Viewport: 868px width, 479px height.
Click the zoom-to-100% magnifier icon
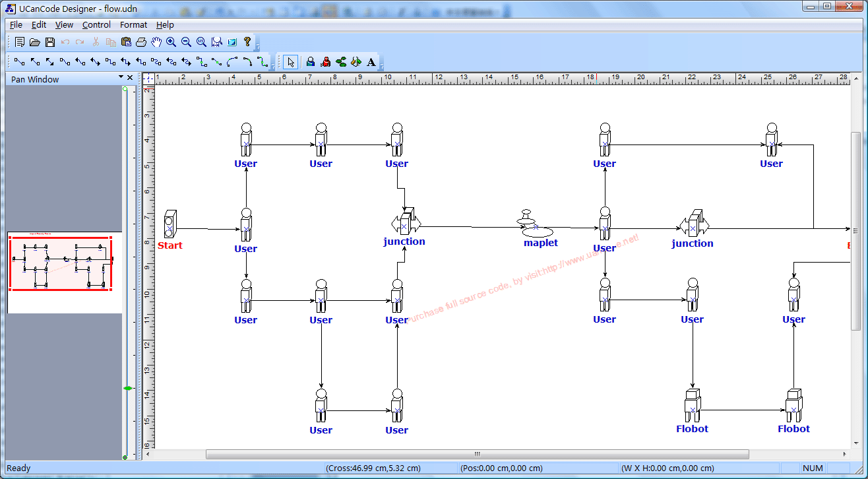(x=202, y=42)
